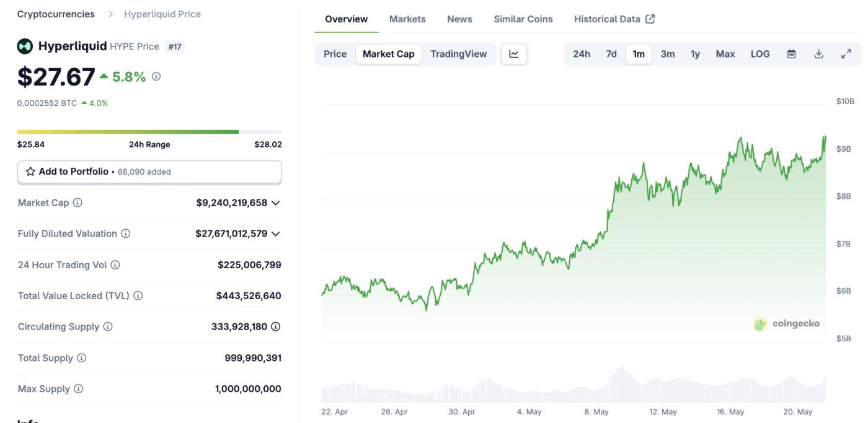The image size is (868, 423).
Task: Click the star in Add to Portfolio
Action: tap(31, 171)
